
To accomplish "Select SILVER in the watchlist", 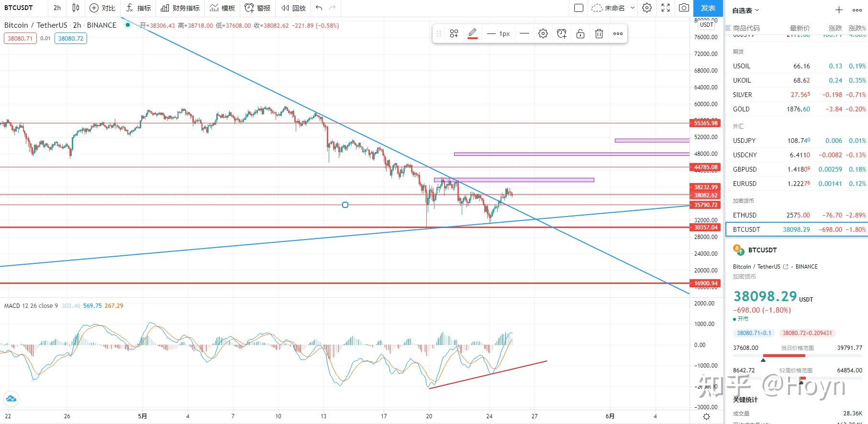I will [796, 95].
